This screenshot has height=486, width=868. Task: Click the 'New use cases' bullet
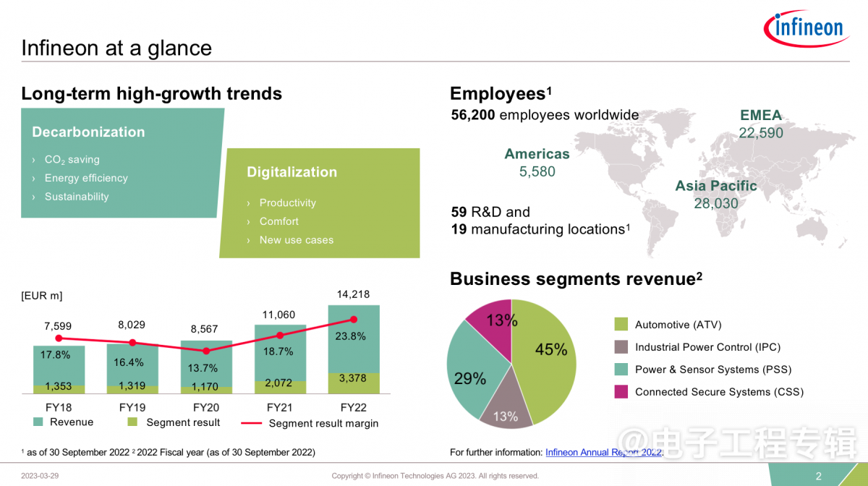pyautogui.click(x=297, y=240)
